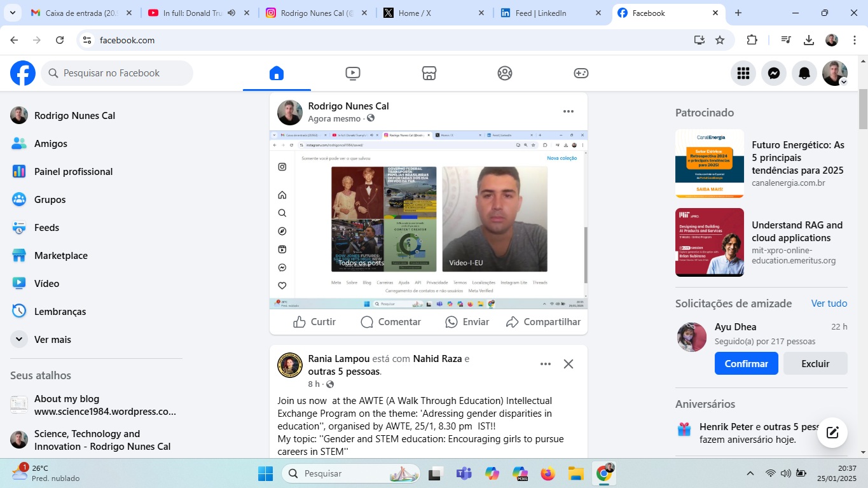
Task: Open the account profile picture menu
Action: point(835,73)
